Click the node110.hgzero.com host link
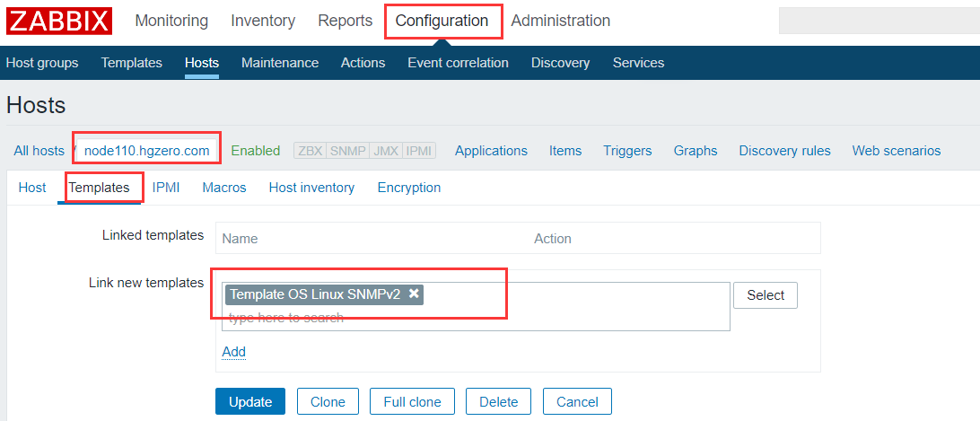This screenshot has width=980, height=421. coord(147,151)
